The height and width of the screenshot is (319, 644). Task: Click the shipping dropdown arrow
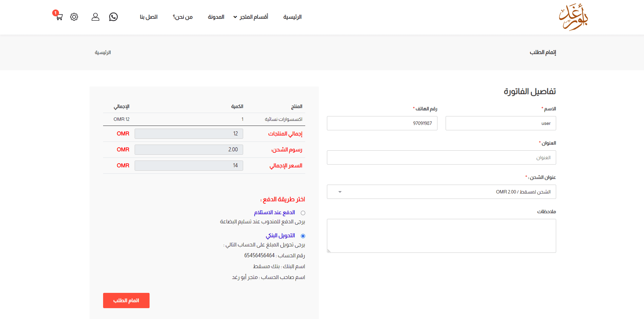coord(340,192)
